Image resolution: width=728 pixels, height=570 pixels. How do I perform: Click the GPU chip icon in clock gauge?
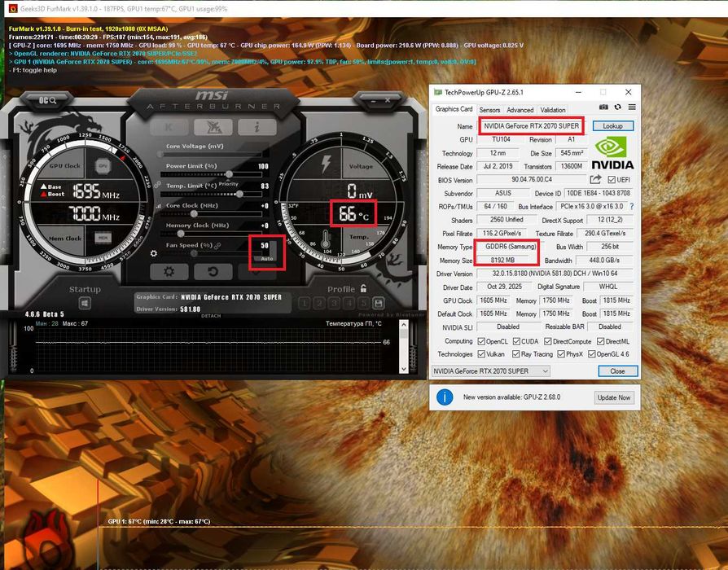click(103, 166)
